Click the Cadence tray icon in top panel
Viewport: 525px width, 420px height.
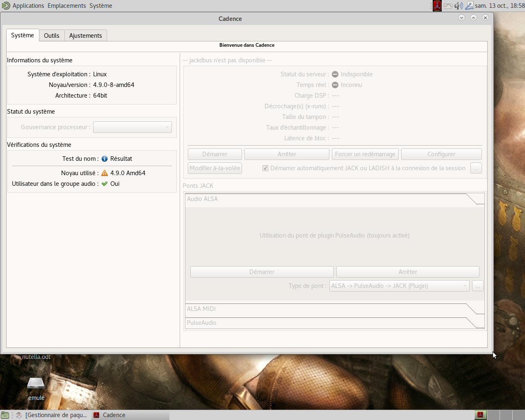click(x=437, y=6)
